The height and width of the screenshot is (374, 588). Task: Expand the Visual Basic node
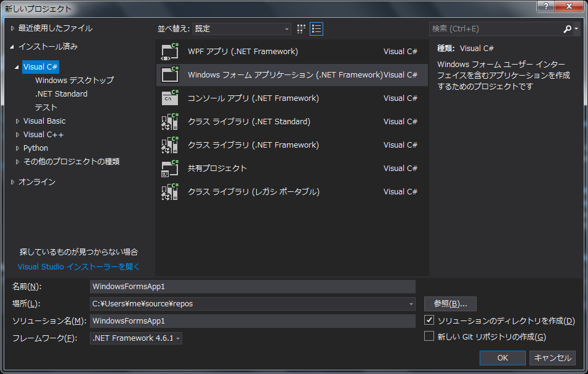tap(17, 121)
